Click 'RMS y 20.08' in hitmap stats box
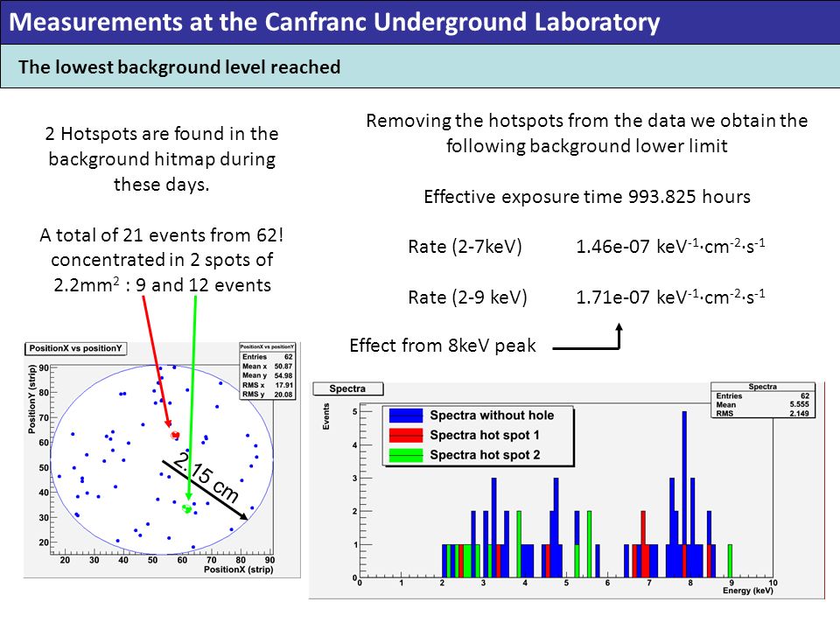This screenshot has width=840, height=630. 268,395
